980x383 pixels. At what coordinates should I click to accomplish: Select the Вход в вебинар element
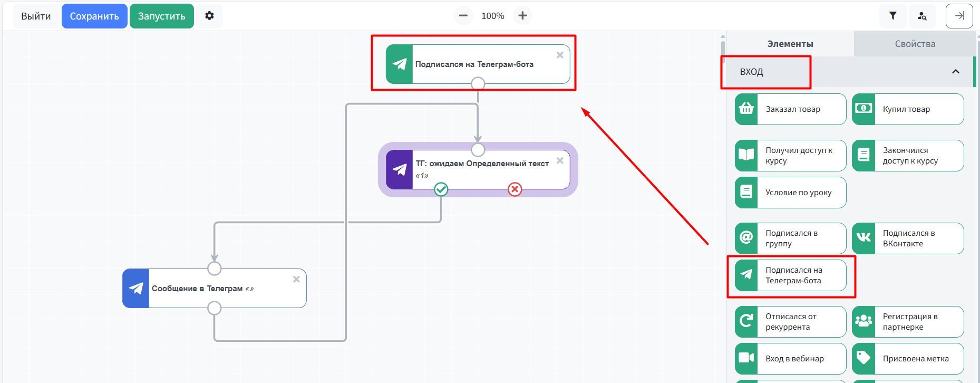[791, 359]
